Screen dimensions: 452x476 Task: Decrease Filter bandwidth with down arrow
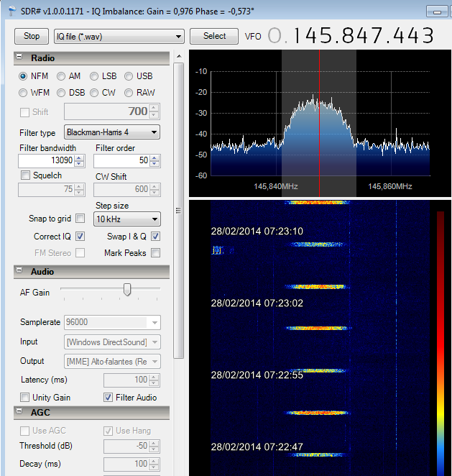[79, 164]
